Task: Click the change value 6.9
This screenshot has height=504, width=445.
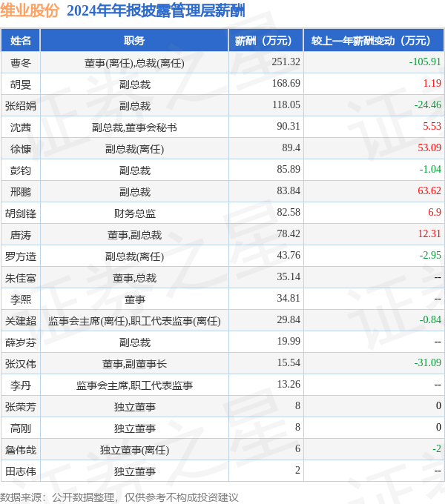Action: pos(435,213)
